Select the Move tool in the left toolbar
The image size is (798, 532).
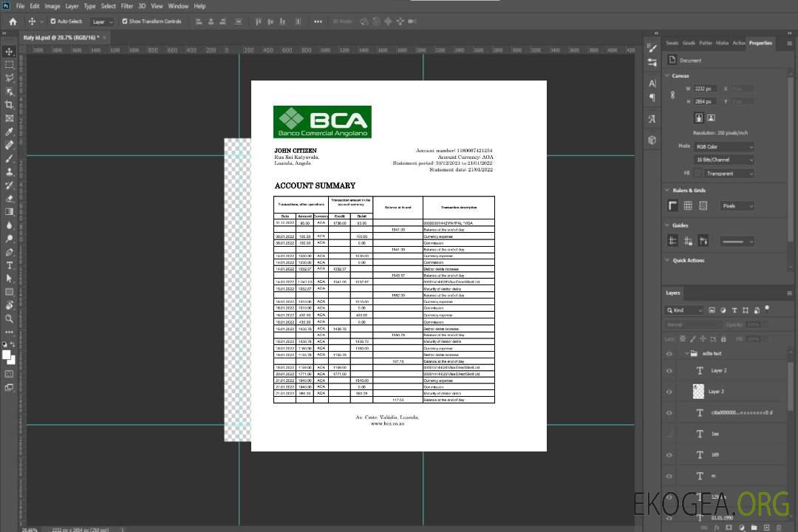[x=9, y=52]
